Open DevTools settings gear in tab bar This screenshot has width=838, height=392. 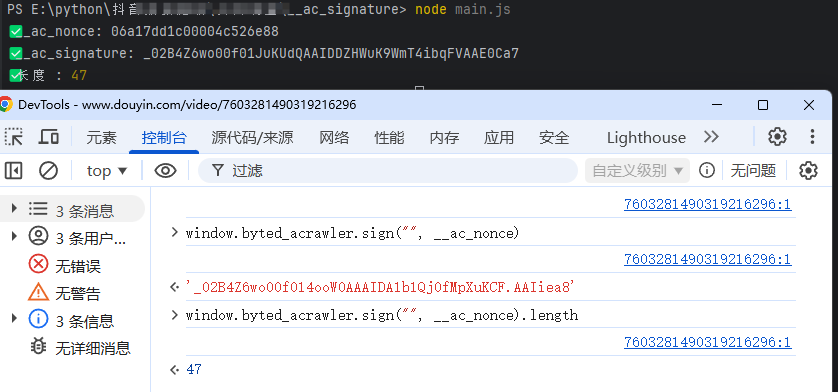click(x=777, y=137)
